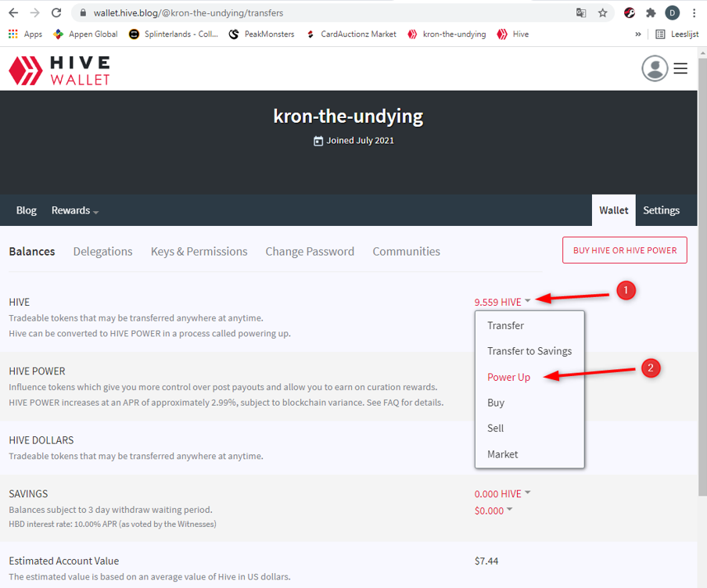Click the Joined July 2021 text
707x588 pixels.
tap(360, 141)
